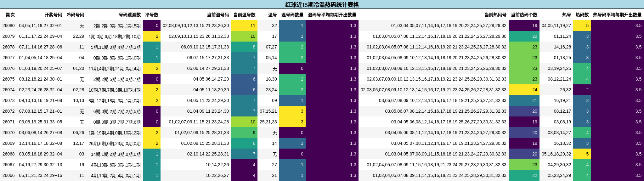Viewport: 644px width, 181px height.
Task: Select the 热号码平均每期开出数量 header
Action: tap(617, 15)
